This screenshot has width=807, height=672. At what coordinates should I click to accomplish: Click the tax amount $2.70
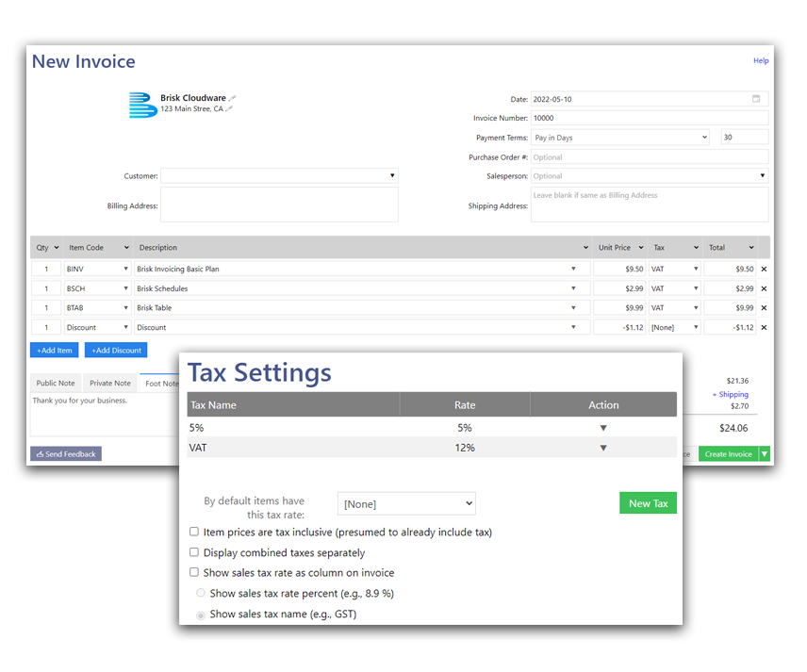739,406
